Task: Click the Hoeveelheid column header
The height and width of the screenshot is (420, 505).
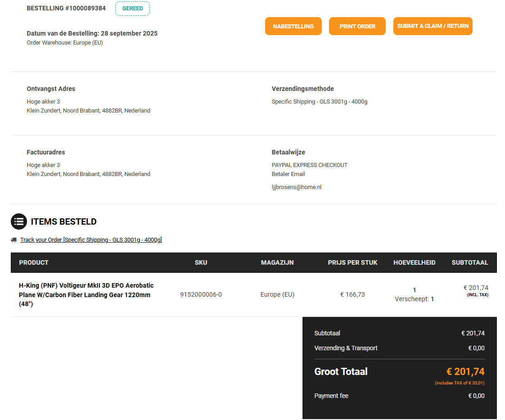Action: (414, 262)
